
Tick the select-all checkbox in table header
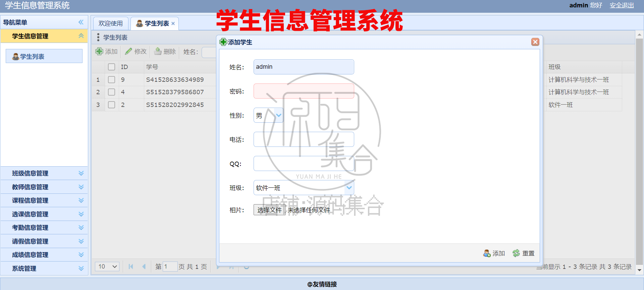112,67
